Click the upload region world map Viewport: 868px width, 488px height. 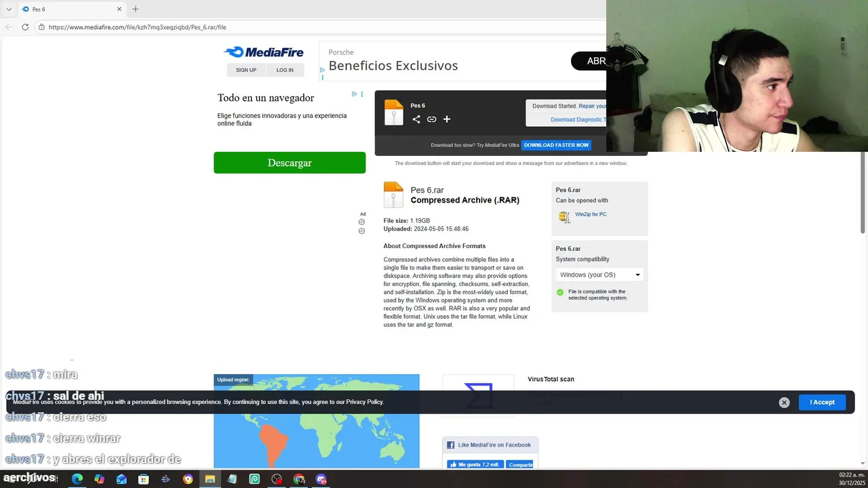tap(317, 421)
